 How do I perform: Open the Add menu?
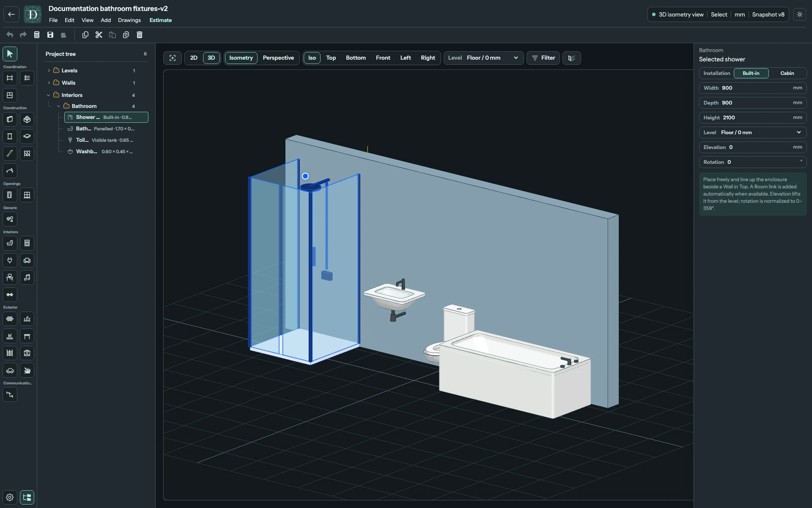(x=106, y=20)
